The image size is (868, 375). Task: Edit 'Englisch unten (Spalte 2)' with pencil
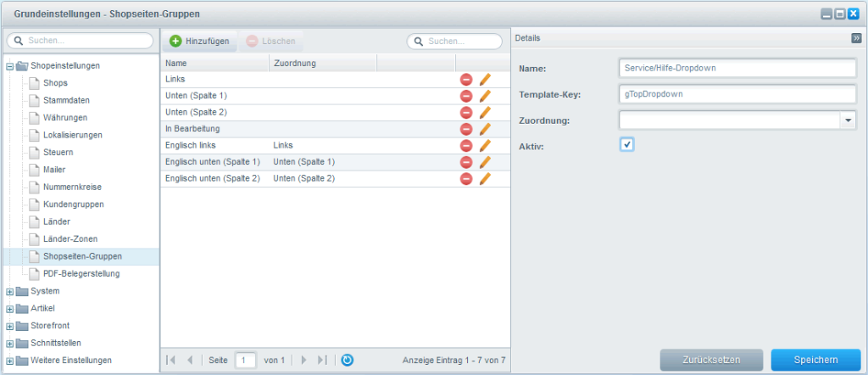coord(485,179)
